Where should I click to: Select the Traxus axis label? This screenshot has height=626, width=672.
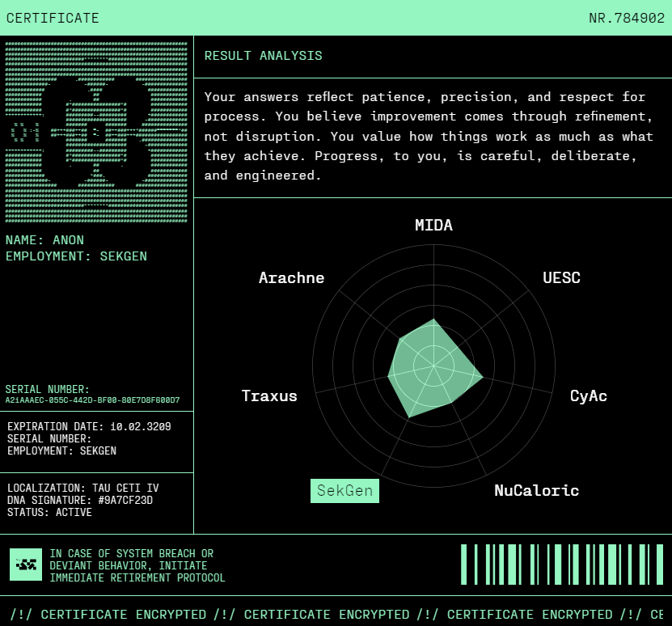(269, 395)
